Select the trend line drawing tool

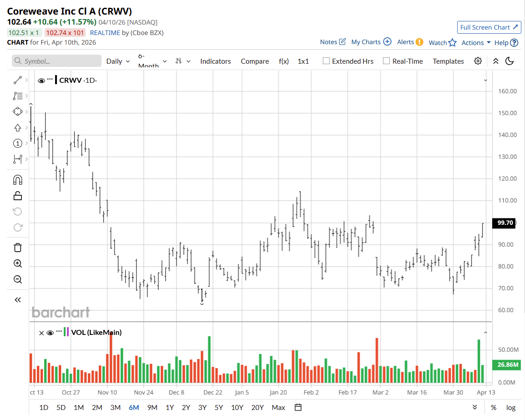pos(18,80)
